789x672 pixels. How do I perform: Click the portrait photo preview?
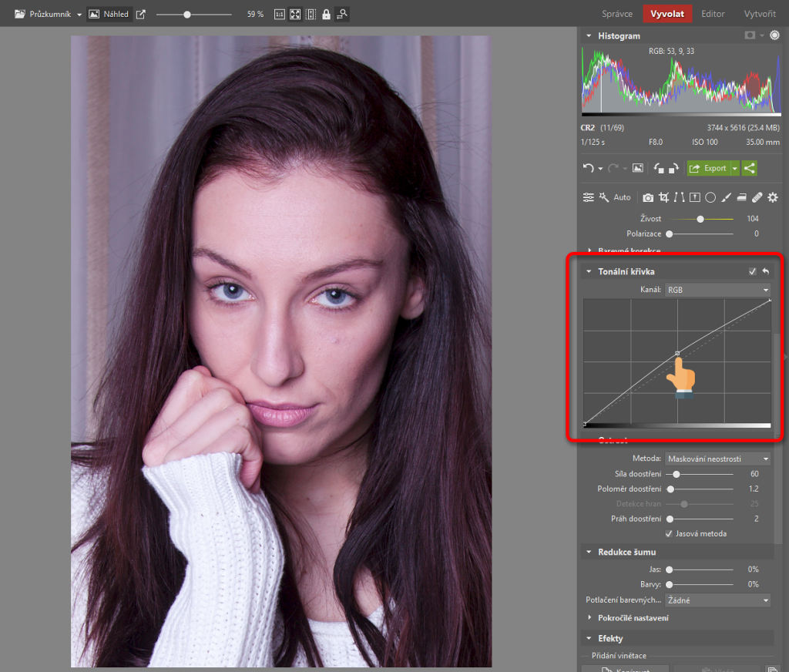281,351
